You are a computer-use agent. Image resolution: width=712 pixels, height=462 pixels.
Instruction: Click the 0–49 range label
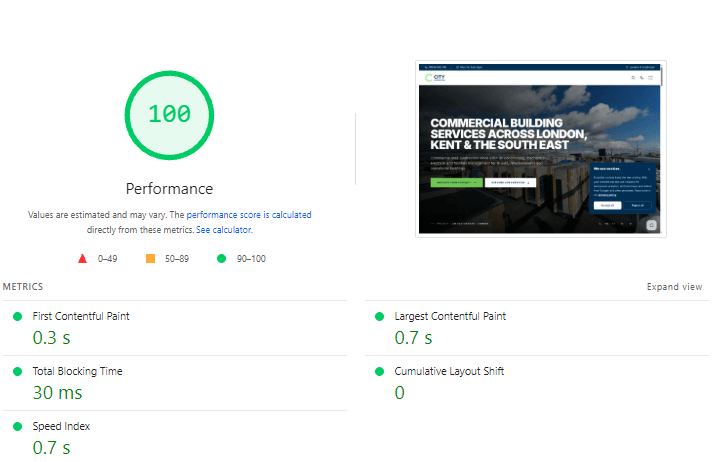(x=108, y=259)
